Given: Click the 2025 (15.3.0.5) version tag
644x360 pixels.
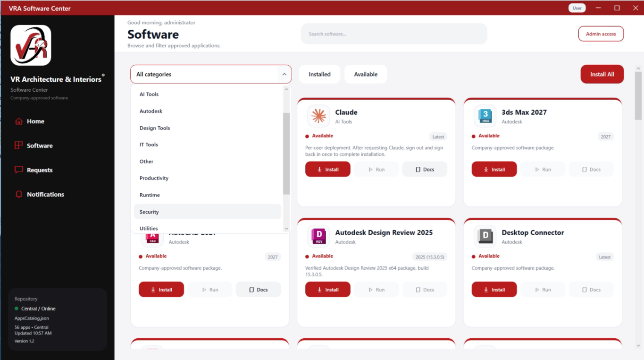Looking at the screenshot, I should 430,257.
